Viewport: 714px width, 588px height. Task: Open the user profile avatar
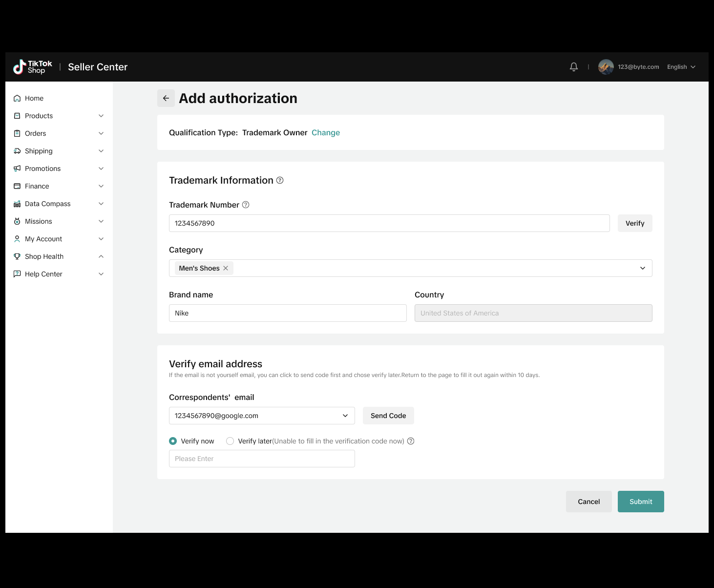click(606, 67)
